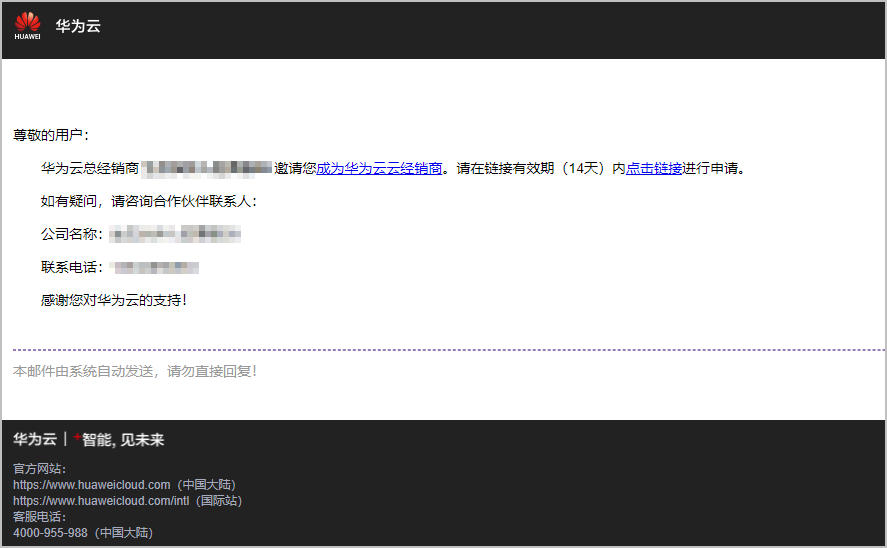The height and width of the screenshot is (548, 887).
Task: Click the 如有疑问，请咨询合作伙伴联系人 line
Action: 149,201
